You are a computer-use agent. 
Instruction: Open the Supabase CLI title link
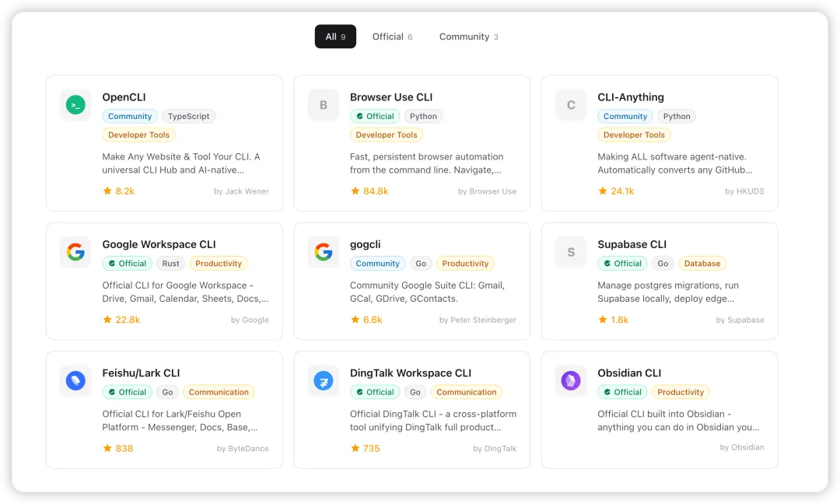click(632, 244)
